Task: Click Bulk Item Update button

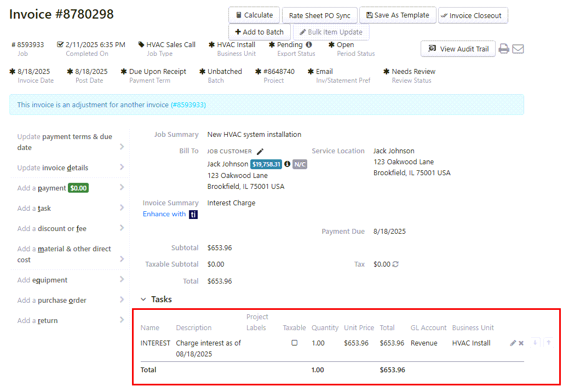Action: [x=331, y=32]
